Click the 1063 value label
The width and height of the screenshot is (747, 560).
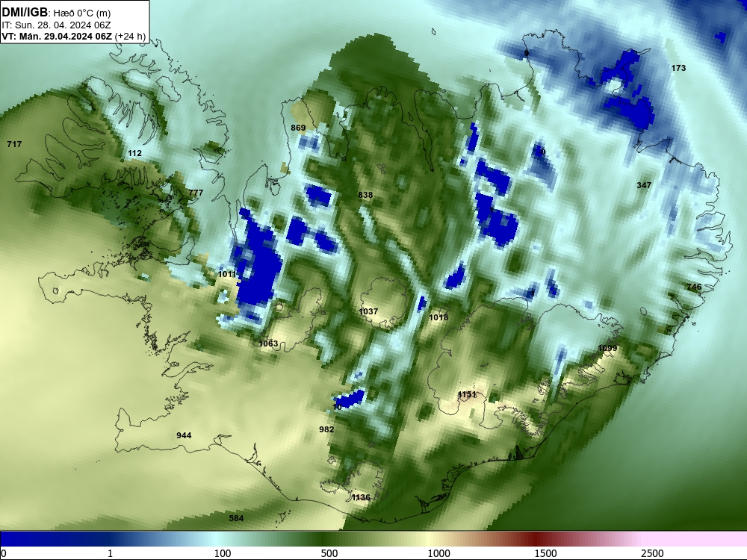268,343
